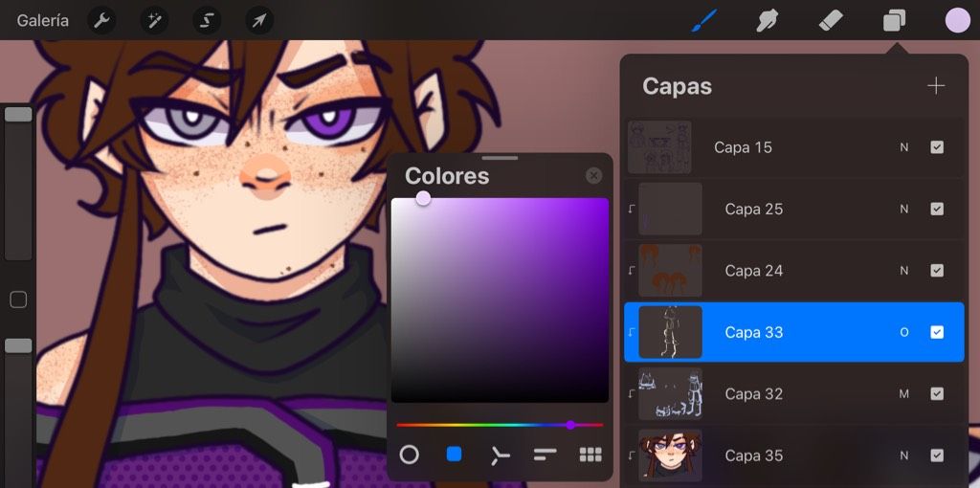Switch to Disc color picker tab
Image resolution: width=980 pixels, height=488 pixels.
point(409,455)
